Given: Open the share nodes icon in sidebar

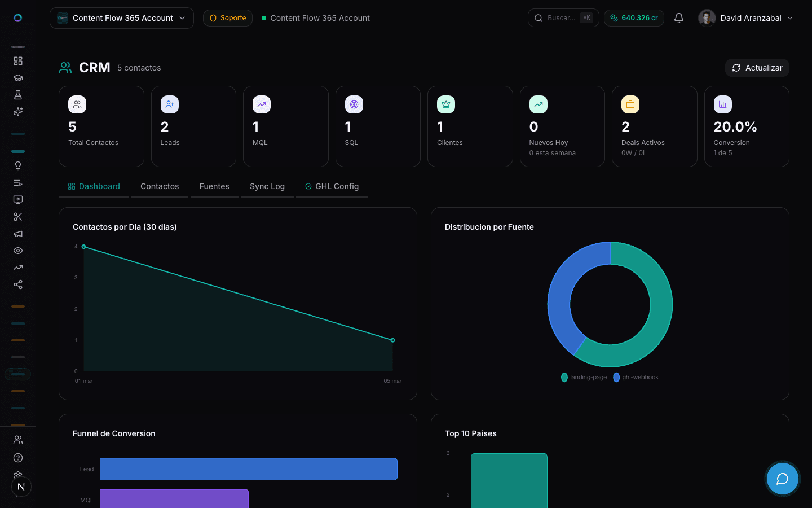Looking at the screenshot, I should tap(18, 284).
